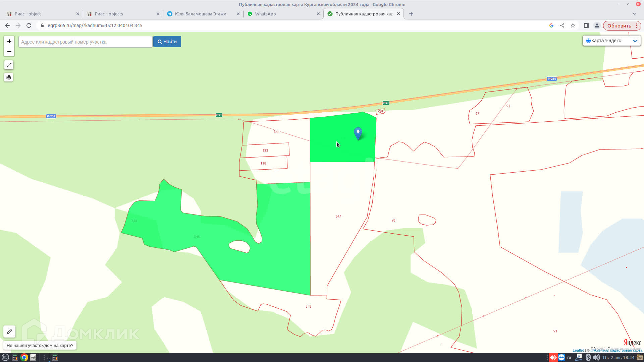The image size is (644, 362).
Task: Open the system volume icon in tray
Action: click(x=596, y=357)
